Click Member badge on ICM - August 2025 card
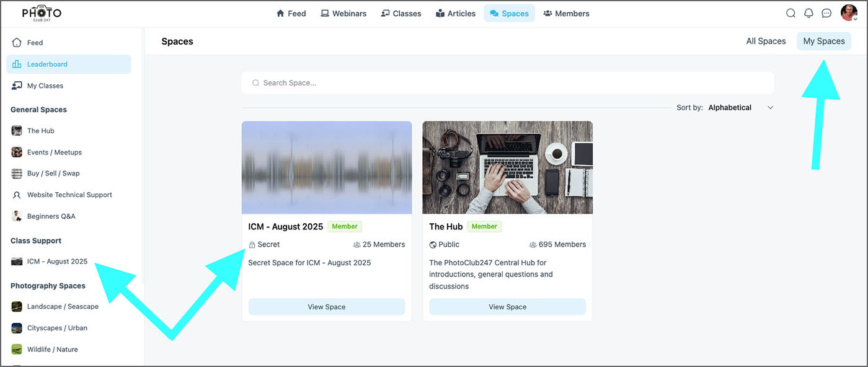 click(345, 226)
